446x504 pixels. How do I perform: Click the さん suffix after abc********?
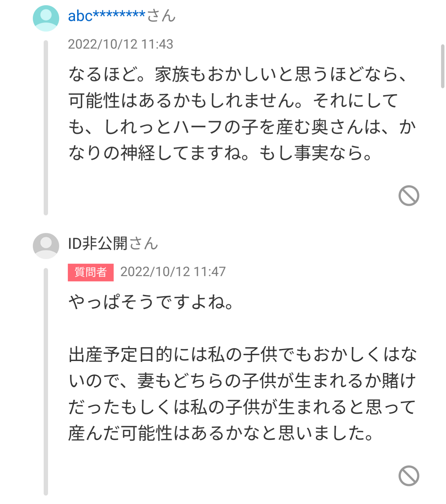point(161,16)
